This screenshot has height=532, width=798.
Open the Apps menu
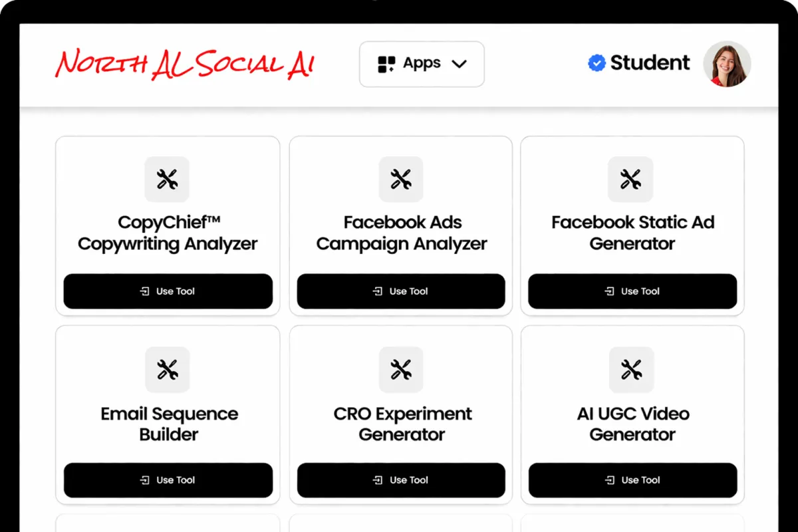pyautogui.click(x=422, y=64)
